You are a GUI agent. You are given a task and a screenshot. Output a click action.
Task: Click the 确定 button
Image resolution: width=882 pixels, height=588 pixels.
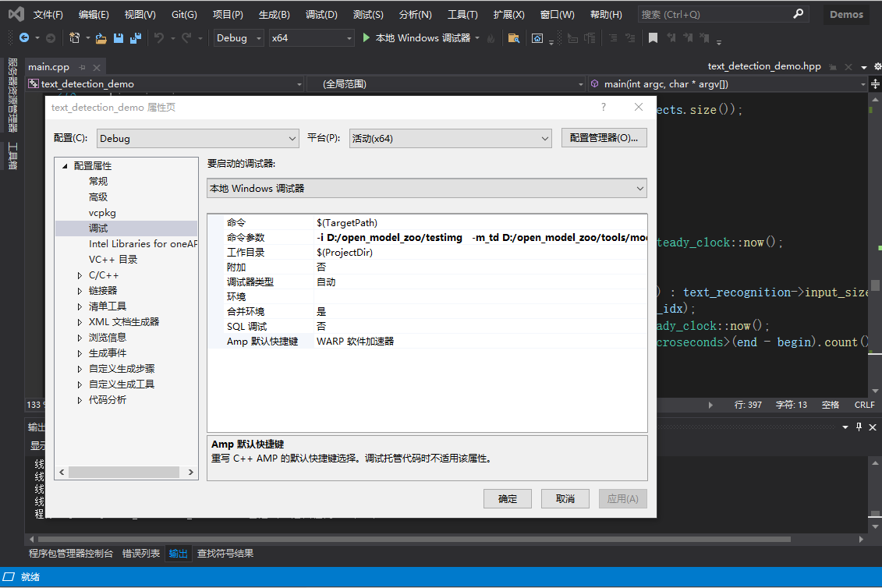(508, 499)
